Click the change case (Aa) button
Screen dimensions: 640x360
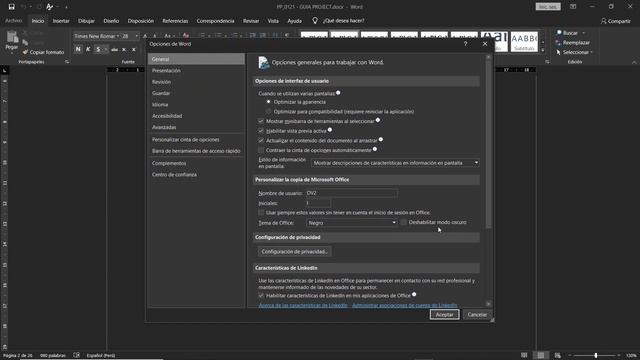[x=168, y=36]
